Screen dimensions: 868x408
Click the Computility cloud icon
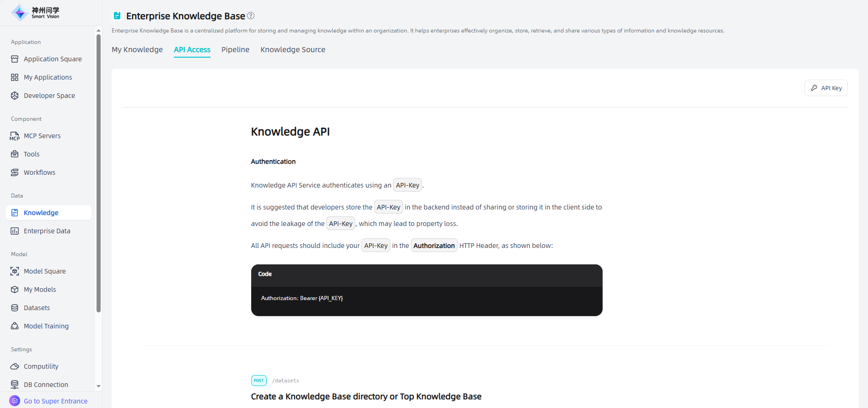coord(15,366)
